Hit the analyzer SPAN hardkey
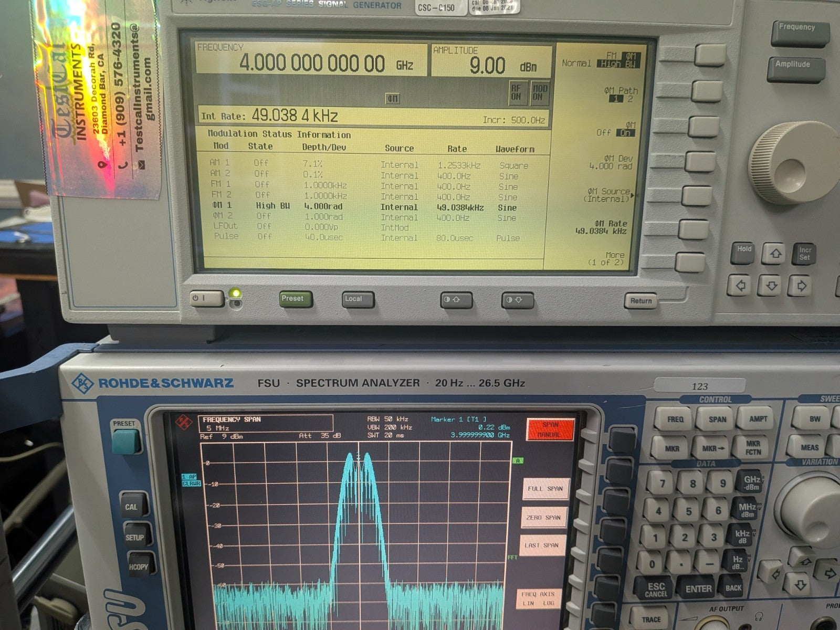The width and height of the screenshot is (840, 630). tap(716, 419)
